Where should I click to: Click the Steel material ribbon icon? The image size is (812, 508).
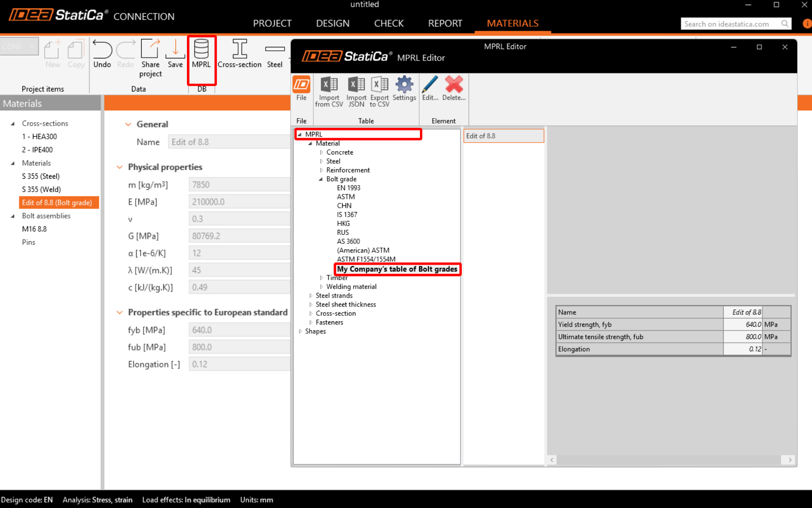[x=275, y=49]
